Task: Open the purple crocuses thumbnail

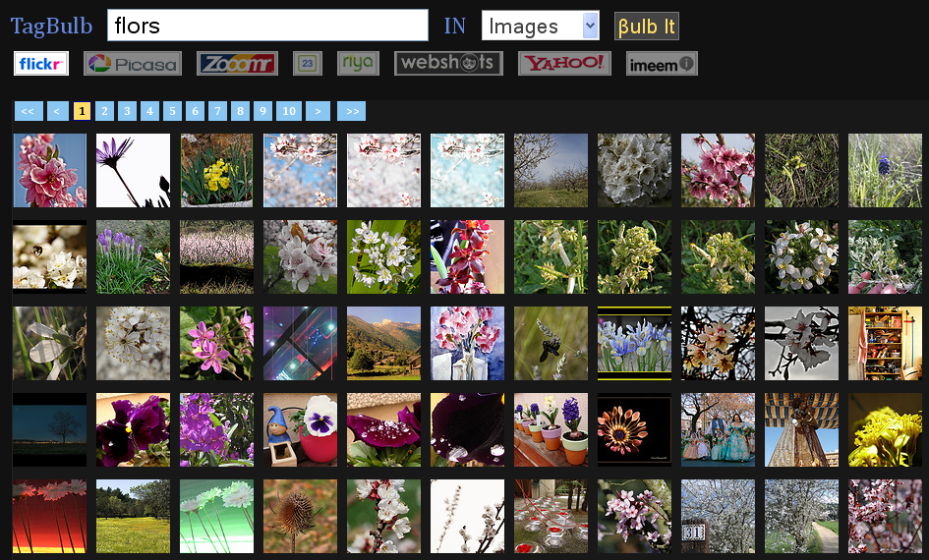Action: tap(134, 257)
